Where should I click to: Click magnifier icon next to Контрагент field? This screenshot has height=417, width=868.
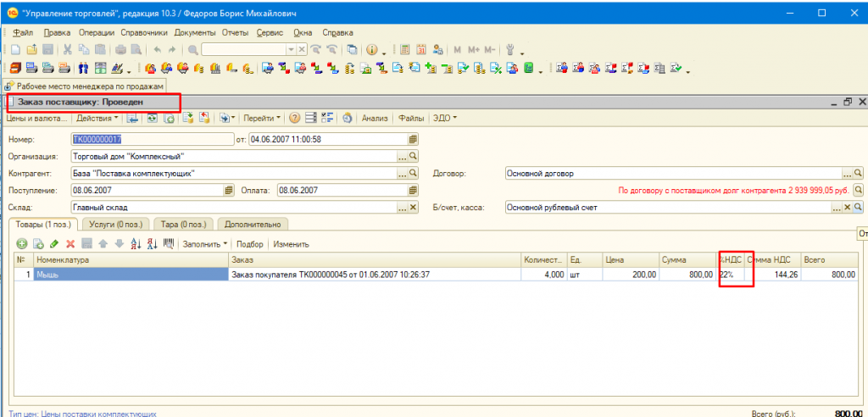[414, 173]
